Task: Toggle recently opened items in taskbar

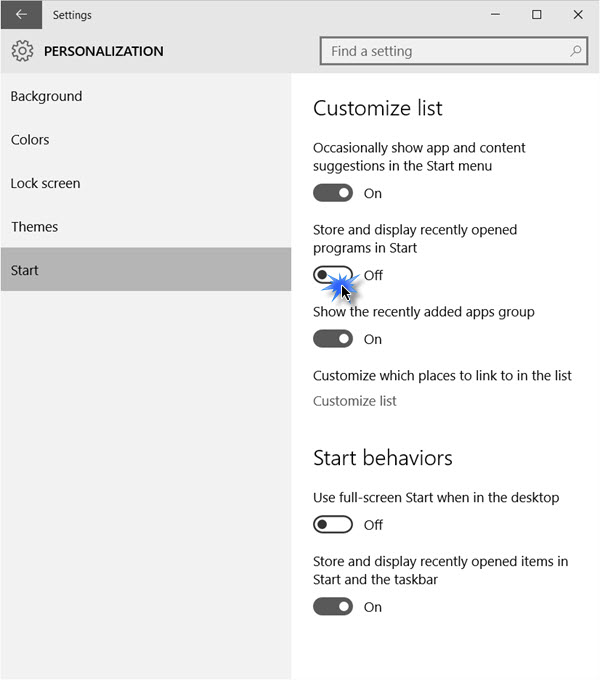Action: 333,607
